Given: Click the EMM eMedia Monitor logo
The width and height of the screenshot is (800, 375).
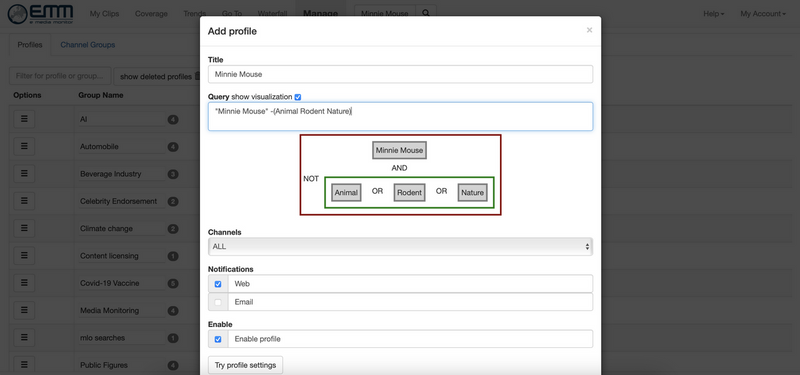Looking at the screenshot, I should (40, 14).
